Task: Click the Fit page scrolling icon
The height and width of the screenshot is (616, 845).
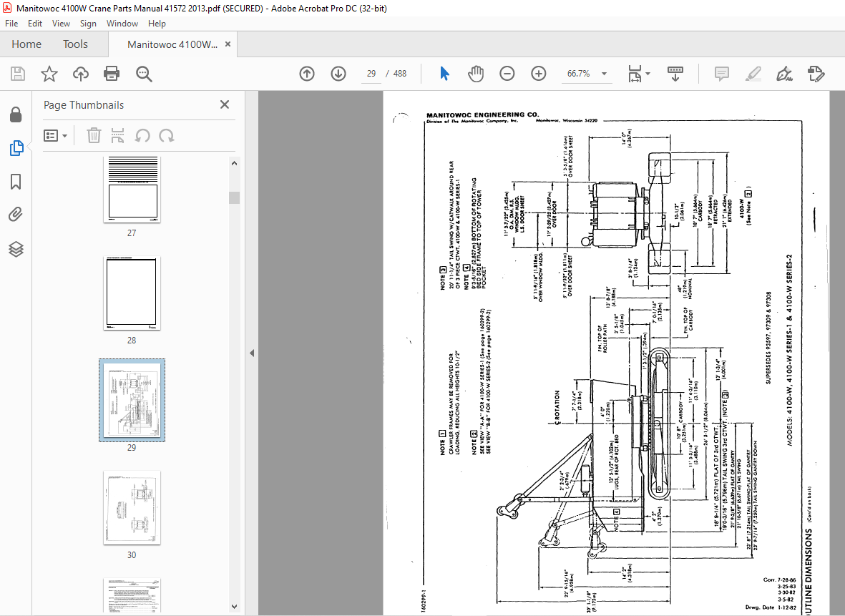Action: coord(635,74)
